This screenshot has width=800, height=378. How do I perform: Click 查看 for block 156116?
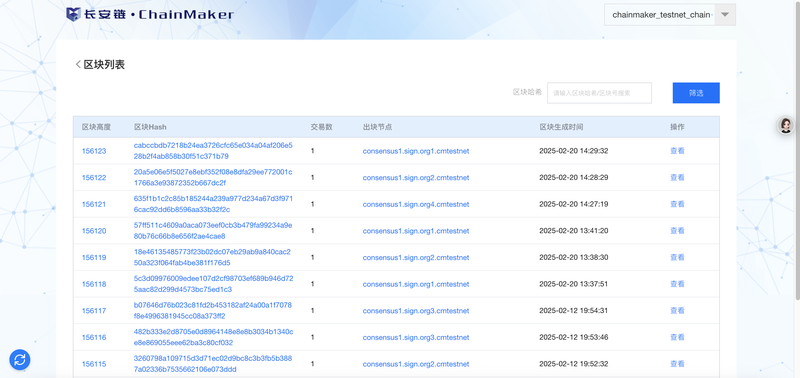click(677, 337)
